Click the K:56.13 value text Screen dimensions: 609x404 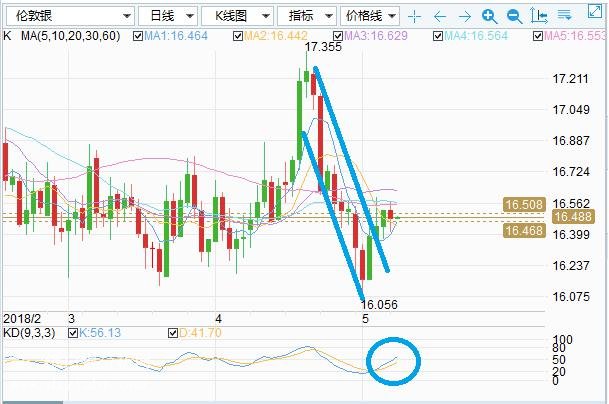100,333
